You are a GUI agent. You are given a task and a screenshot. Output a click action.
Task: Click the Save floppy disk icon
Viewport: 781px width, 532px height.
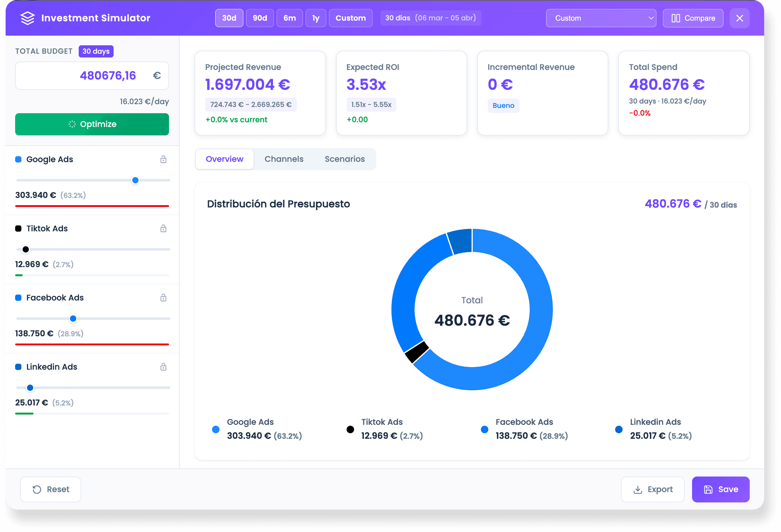point(708,490)
